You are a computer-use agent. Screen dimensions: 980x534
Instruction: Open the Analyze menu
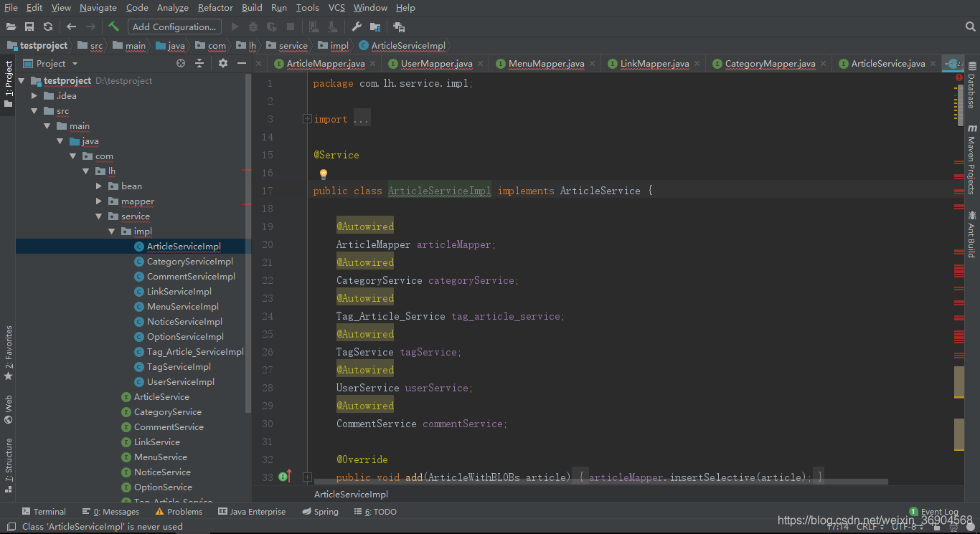tap(172, 8)
